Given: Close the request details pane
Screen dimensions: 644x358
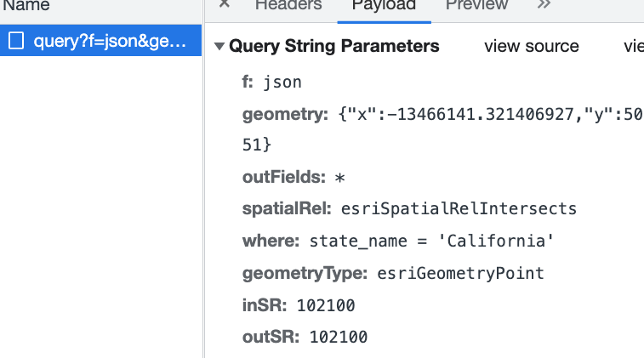Looking at the screenshot, I should [x=225, y=4].
